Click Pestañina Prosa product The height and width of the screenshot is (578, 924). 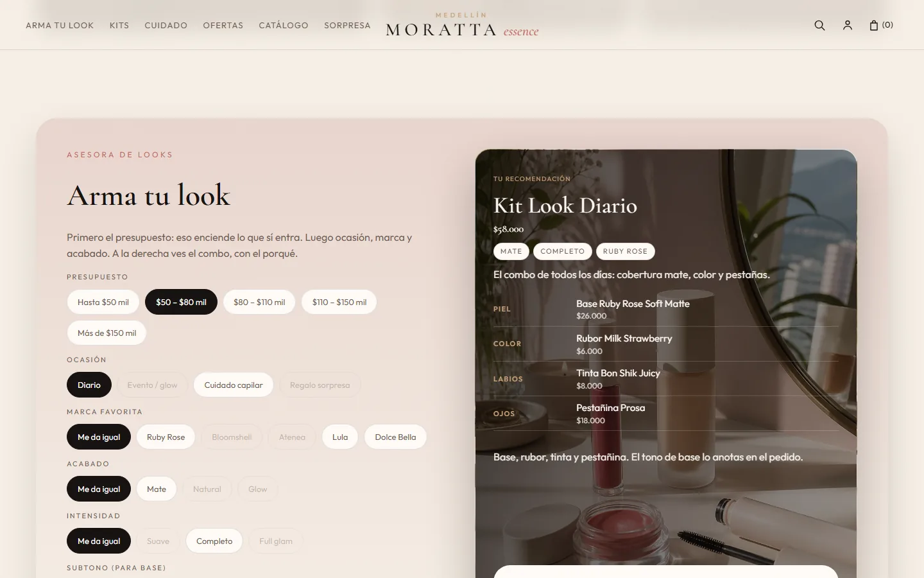[611, 408]
